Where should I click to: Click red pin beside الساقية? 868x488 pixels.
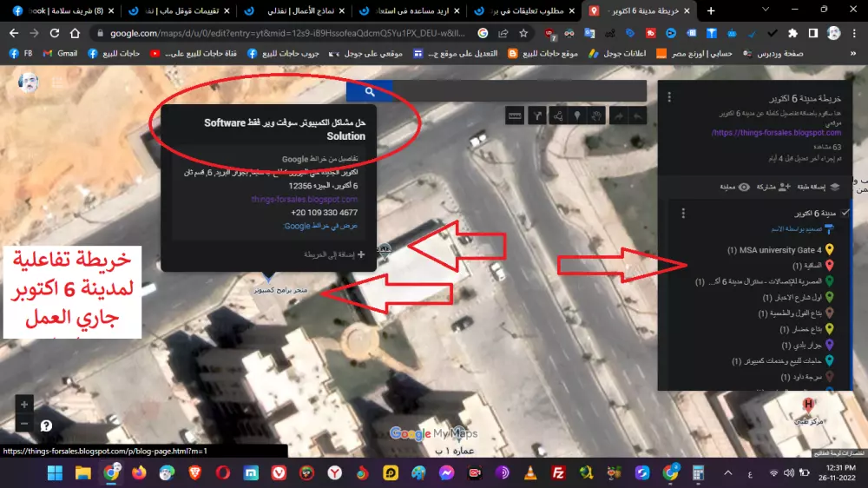[829, 266]
